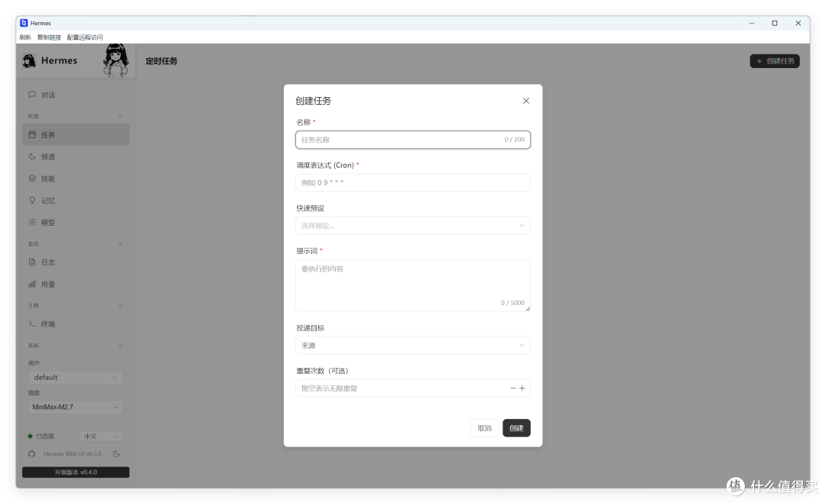Select the 任务 calendar icon in sidebar
The height and width of the screenshot is (504, 826).
(32, 135)
